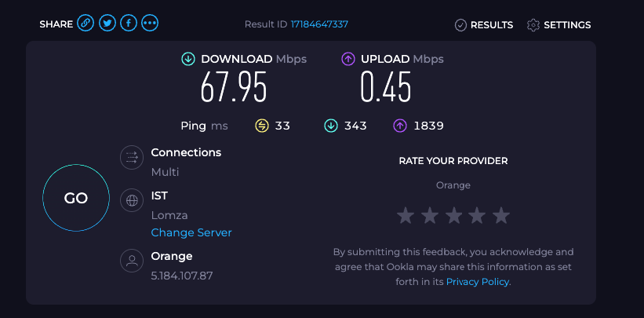This screenshot has width=644, height=318.
Task: Click the globe server icon
Action: (x=132, y=200)
